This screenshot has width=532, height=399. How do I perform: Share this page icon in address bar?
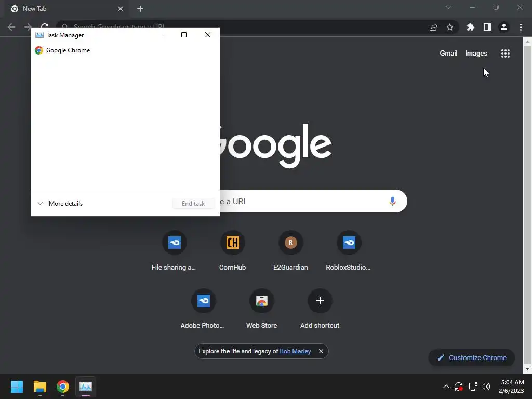(433, 27)
